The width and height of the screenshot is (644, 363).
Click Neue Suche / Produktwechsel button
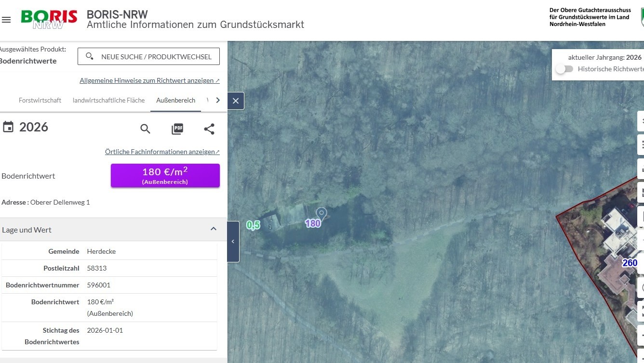point(148,56)
